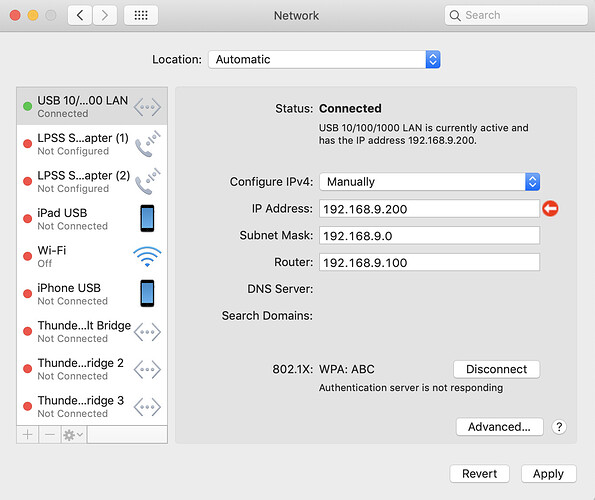The height and width of the screenshot is (500, 595).
Task: Click the Search field
Action: pyautogui.click(x=516, y=15)
